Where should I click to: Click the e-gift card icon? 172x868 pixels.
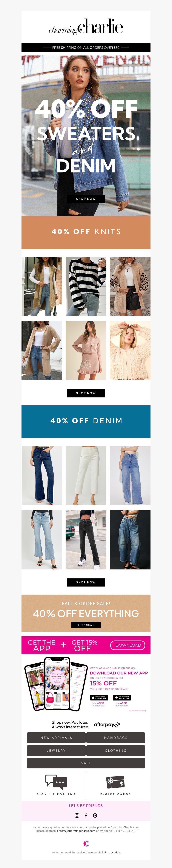point(116,782)
